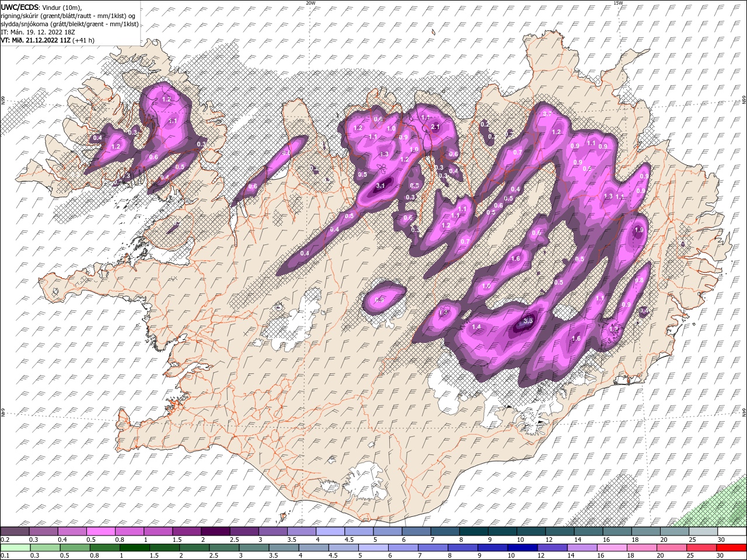The height and width of the screenshot is (560, 747).
Task: Click the 30 label in the upper legend row
Action: point(722,540)
